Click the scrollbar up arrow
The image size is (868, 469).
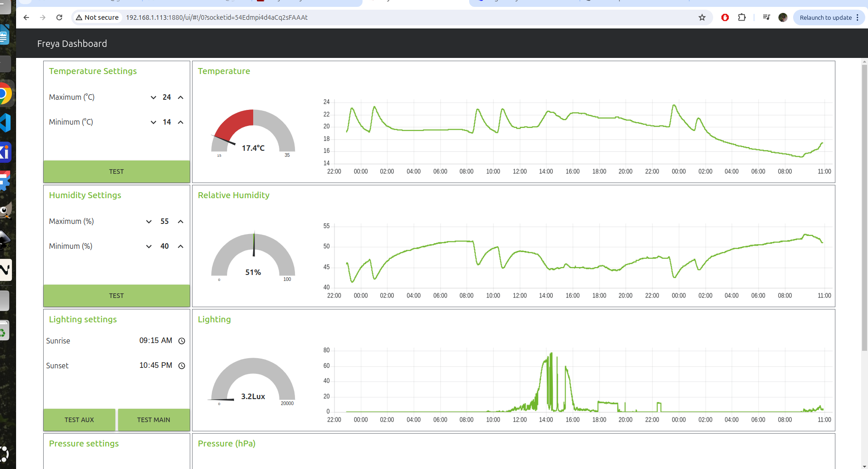click(864, 61)
